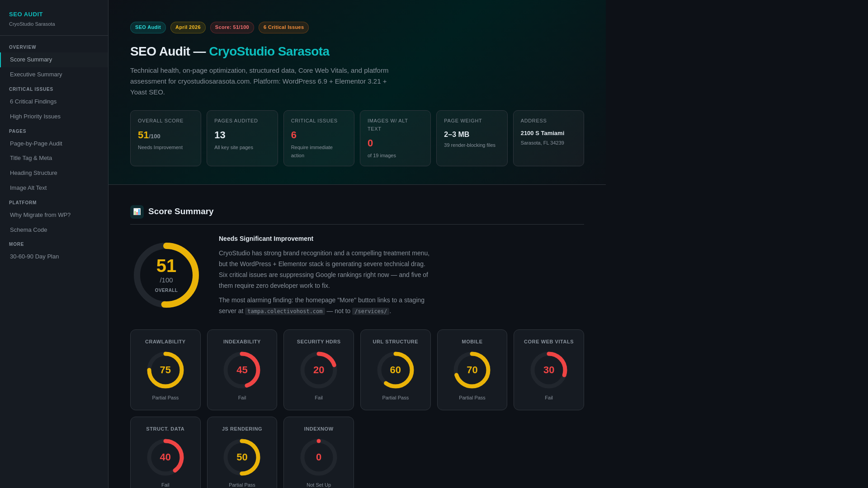
Task: Click the Crawlability 75 score ring
Action: point(165,370)
